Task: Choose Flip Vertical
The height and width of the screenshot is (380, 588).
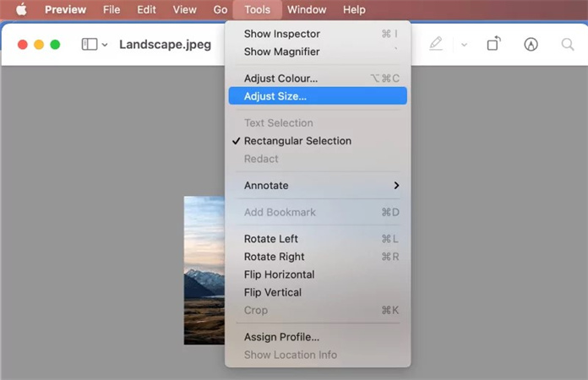Action: (x=318, y=292)
